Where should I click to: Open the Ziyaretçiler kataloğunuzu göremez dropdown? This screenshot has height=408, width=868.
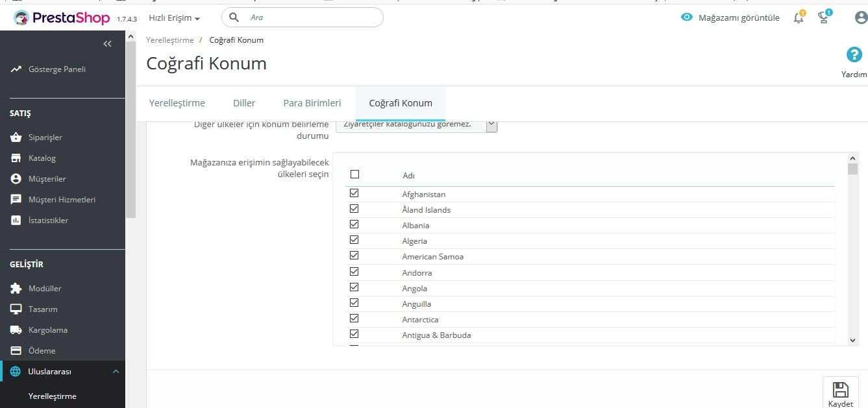pos(416,125)
